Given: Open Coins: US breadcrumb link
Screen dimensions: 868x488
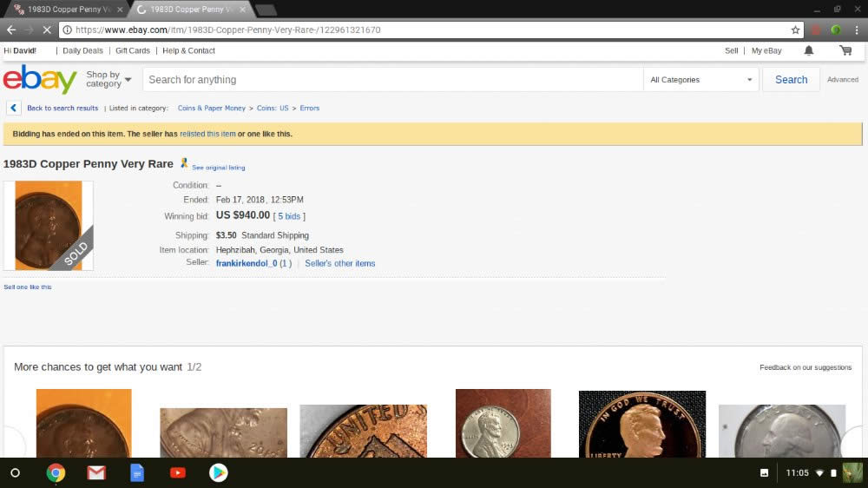Looking at the screenshot, I should (273, 108).
